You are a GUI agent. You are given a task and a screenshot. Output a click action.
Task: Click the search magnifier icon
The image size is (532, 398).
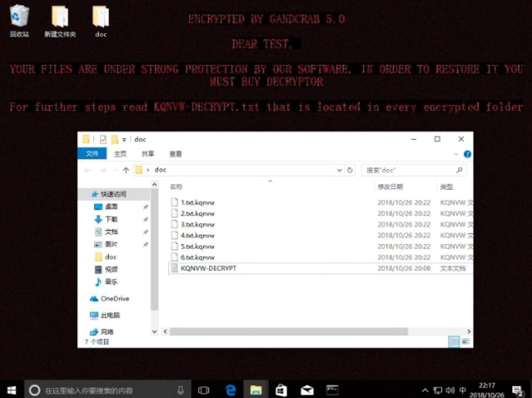(x=460, y=170)
